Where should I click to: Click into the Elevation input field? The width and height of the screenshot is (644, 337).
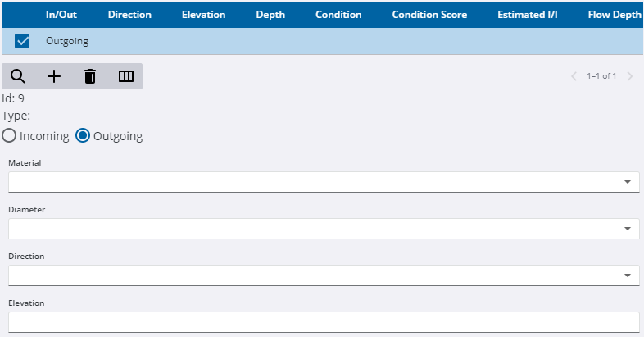323,322
